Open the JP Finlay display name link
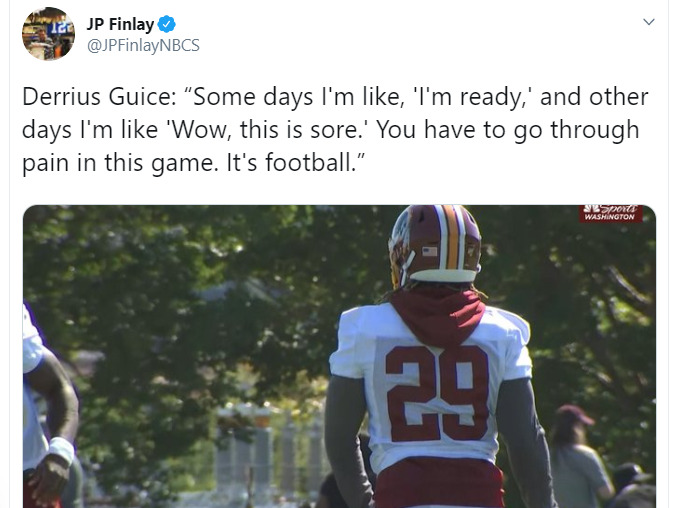Image resolution: width=682 pixels, height=508 pixels. [120, 24]
